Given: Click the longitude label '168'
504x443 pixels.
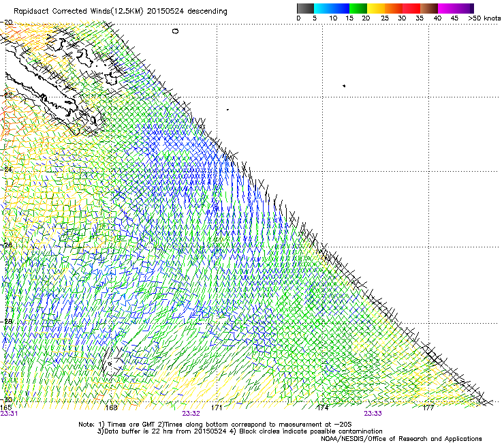Looking at the screenshot, I should coord(111,408).
